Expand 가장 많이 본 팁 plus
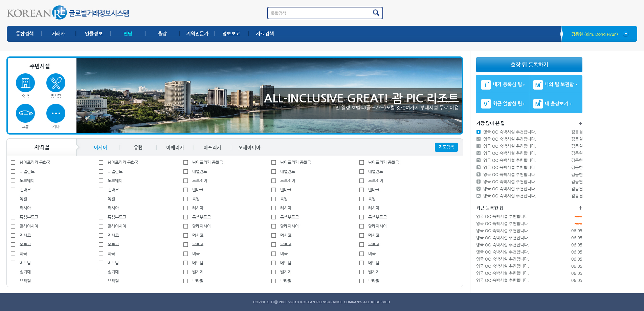The image size is (644, 311). 580,123
